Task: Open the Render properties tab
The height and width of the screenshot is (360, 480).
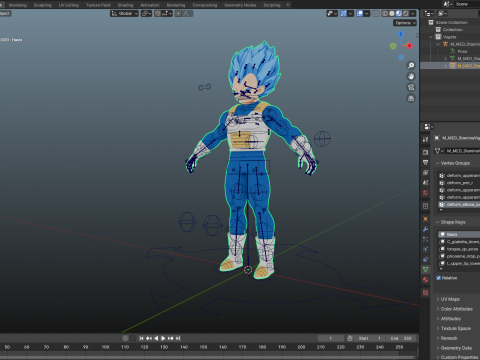Action: click(425, 152)
